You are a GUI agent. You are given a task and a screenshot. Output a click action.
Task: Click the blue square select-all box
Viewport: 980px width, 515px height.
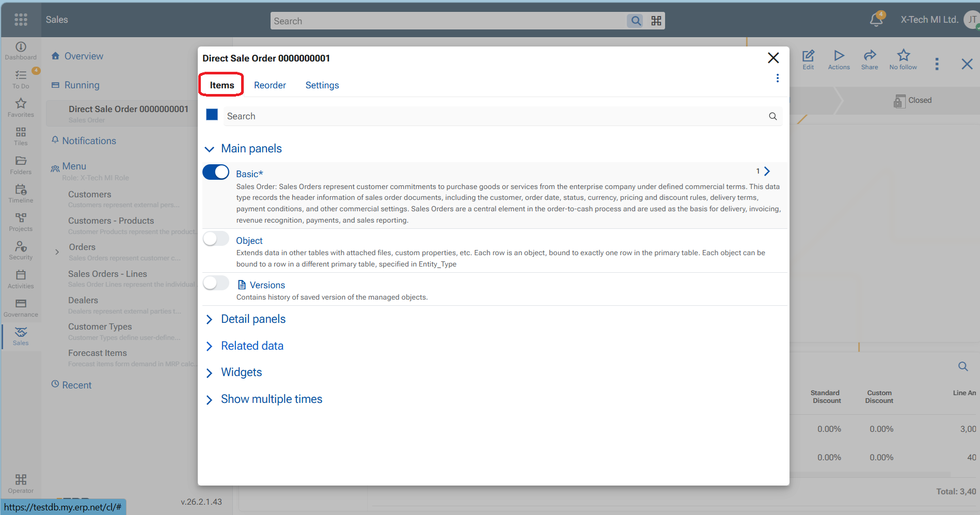coord(212,115)
